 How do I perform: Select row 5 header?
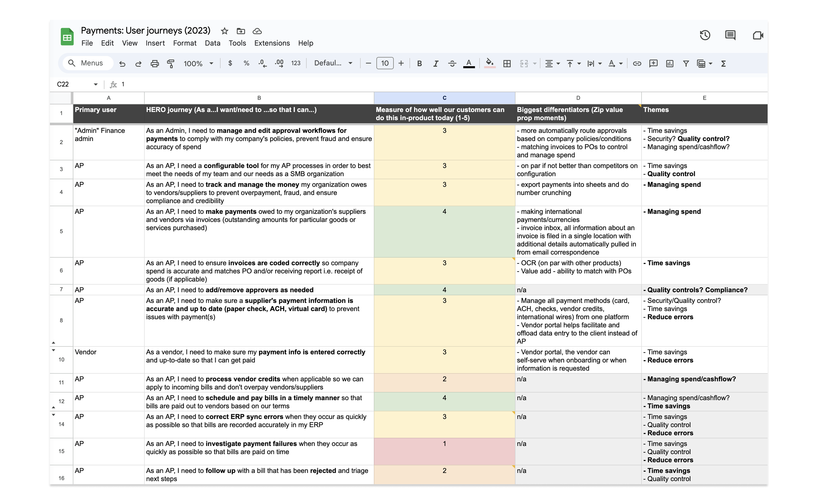click(x=61, y=231)
